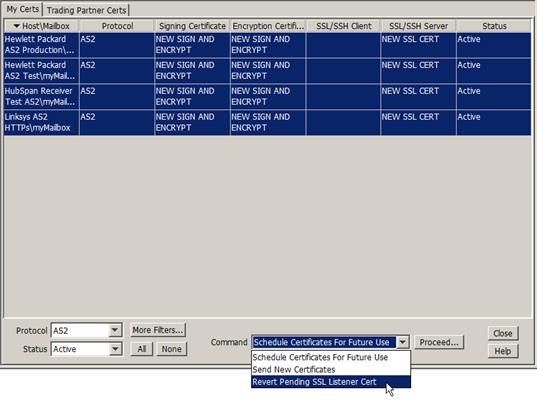Click the Host\Mailbox sort arrow header

point(41,26)
